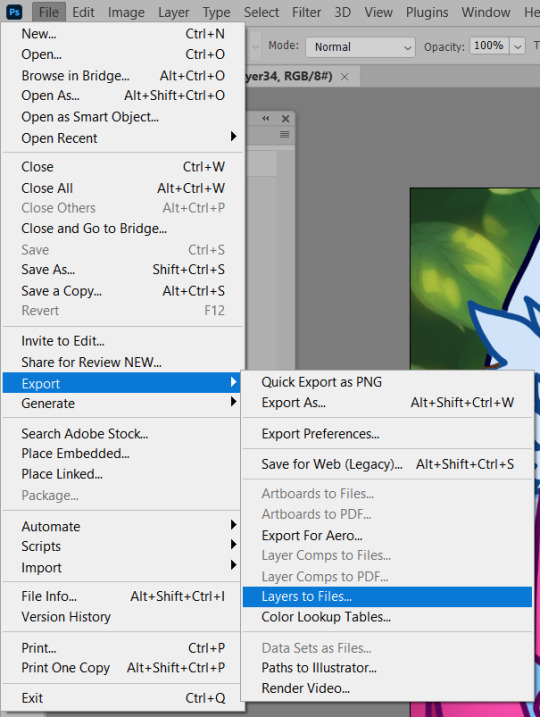Expand the Open Recent submenu
The width and height of the screenshot is (540, 717).
point(123,138)
